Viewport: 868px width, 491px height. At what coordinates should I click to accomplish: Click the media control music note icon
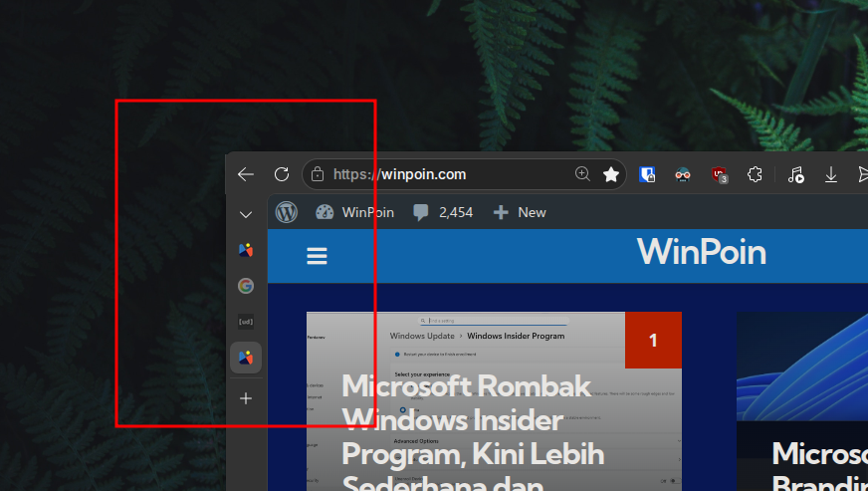tap(794, 175)
